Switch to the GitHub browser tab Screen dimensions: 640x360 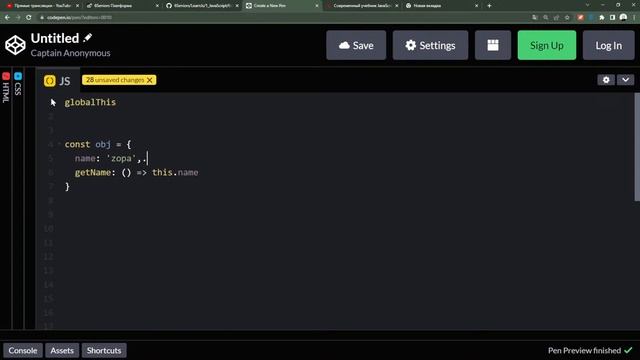coord(202,6)
